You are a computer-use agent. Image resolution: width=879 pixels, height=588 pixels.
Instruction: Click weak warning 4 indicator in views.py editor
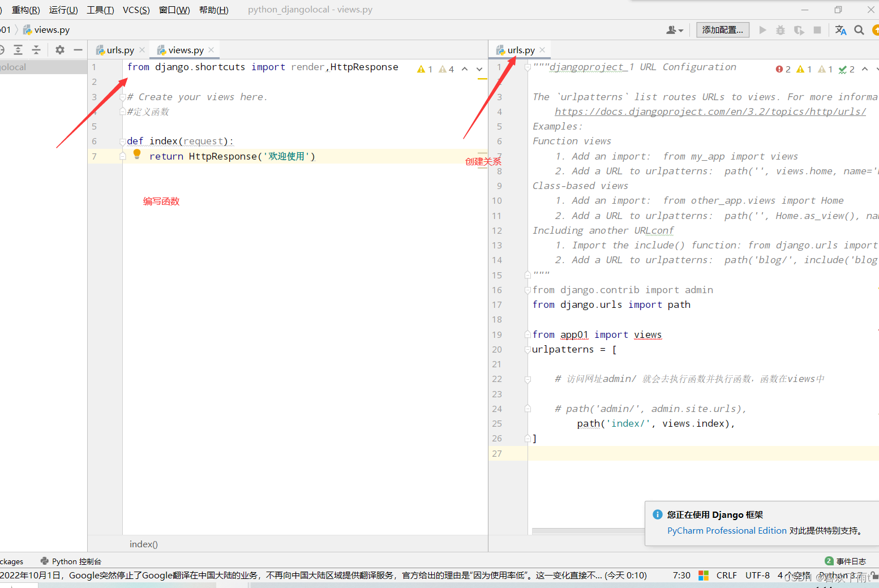pyautogui.click(x=447, y=69)
